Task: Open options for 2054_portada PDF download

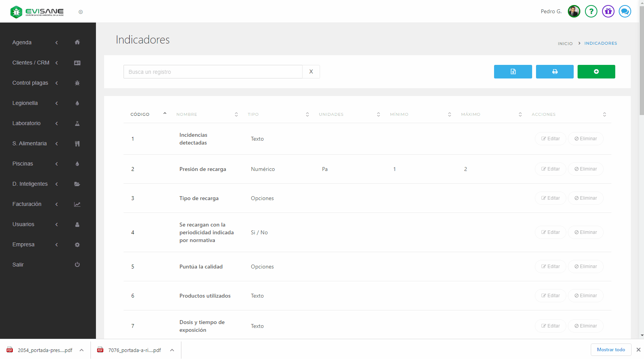Action: coord(82,350)
